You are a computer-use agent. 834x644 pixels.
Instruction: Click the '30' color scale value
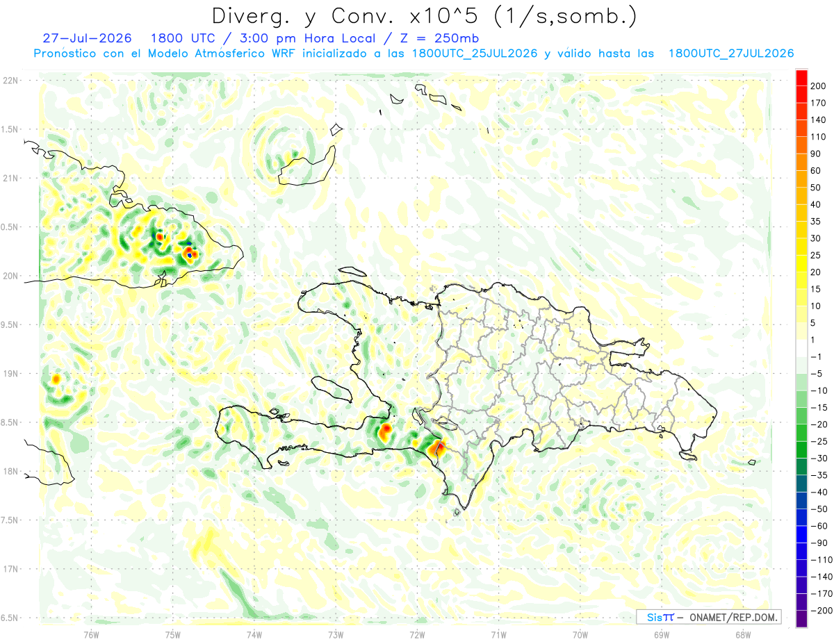click(817, 238)
